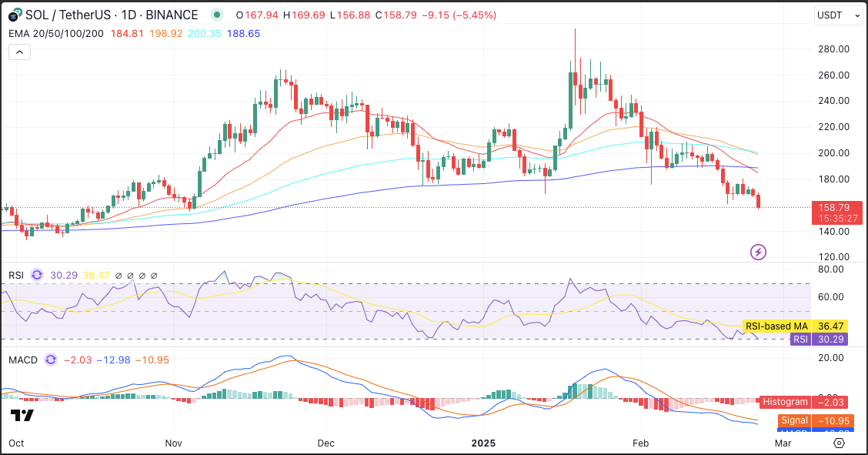The height and width of the screenshot is (455, 868).
Task: Click the yellow RSI-based MA axis label
Action: tap(776, 326)
